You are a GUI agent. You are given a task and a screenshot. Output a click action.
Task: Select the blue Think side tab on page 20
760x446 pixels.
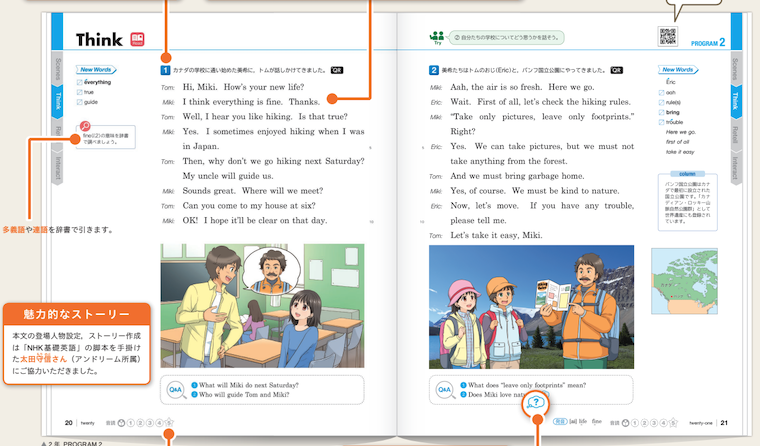coord(58,101)
